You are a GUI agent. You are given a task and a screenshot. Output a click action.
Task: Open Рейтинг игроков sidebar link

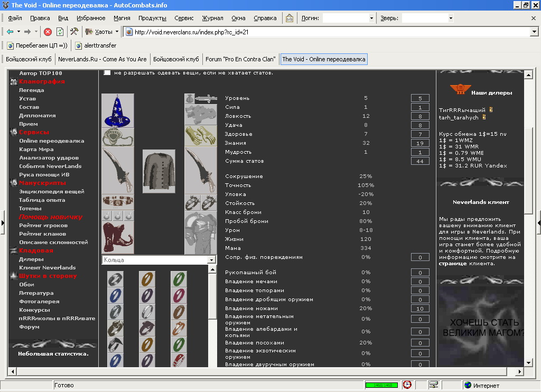[43, 226]
